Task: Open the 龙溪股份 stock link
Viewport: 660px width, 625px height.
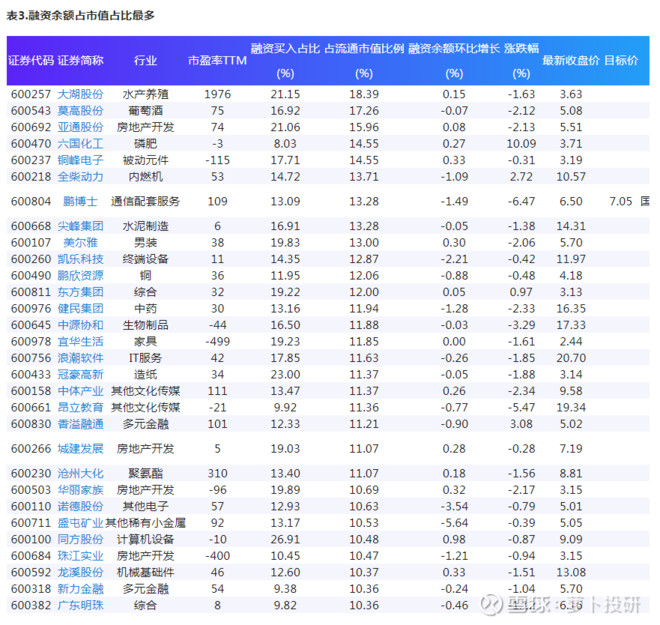Action: pos(80,572)
